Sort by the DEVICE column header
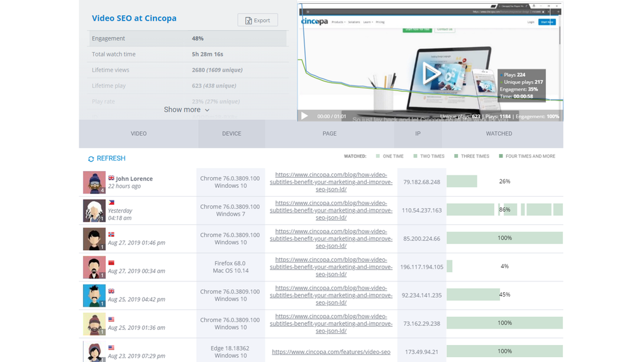Screen dimensions: 644x362 coord(231,133)
